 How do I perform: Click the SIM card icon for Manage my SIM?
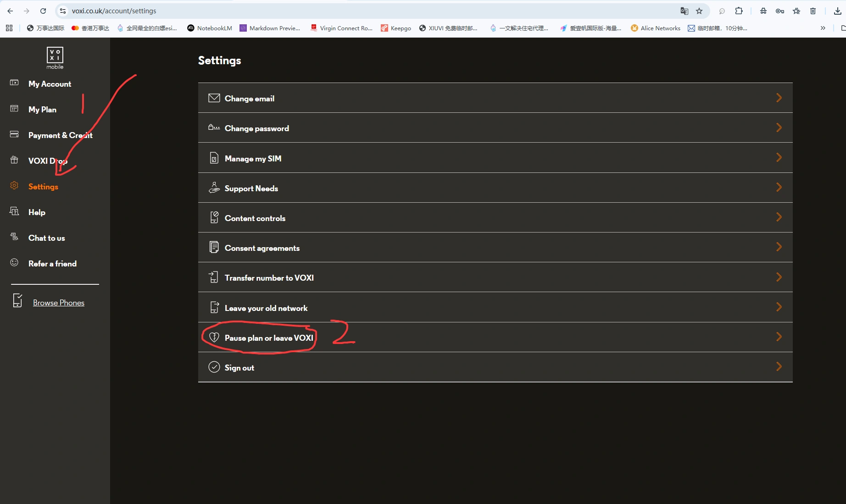[214, 158]
